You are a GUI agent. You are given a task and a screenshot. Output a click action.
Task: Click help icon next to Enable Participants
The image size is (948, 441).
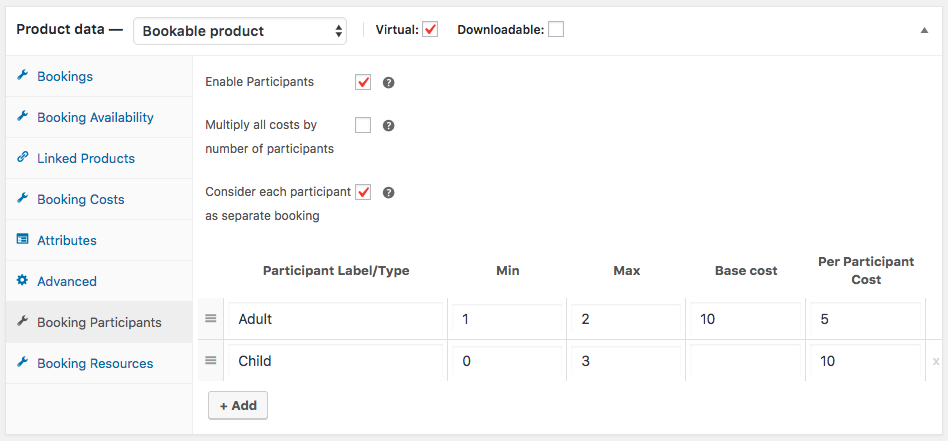coord(389,82)
